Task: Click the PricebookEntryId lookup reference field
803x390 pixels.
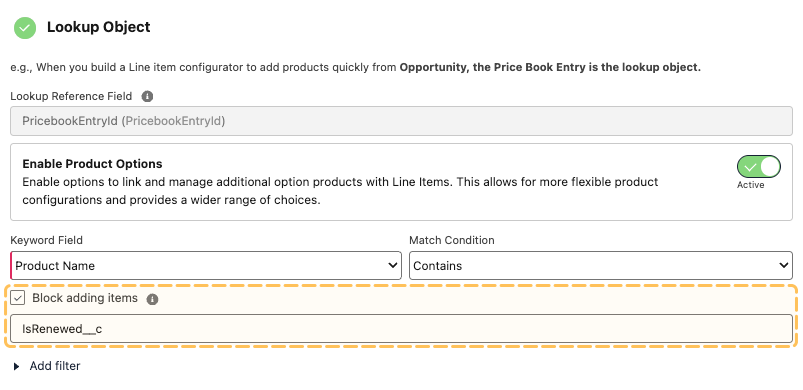Action: point(402,121)
